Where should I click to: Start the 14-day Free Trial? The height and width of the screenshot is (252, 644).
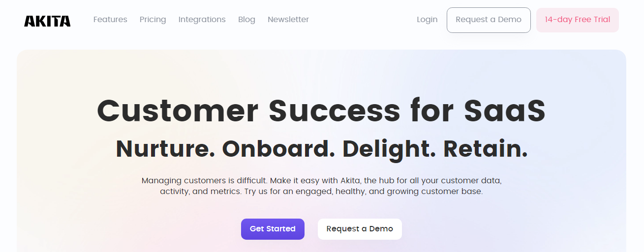point(577,20)
